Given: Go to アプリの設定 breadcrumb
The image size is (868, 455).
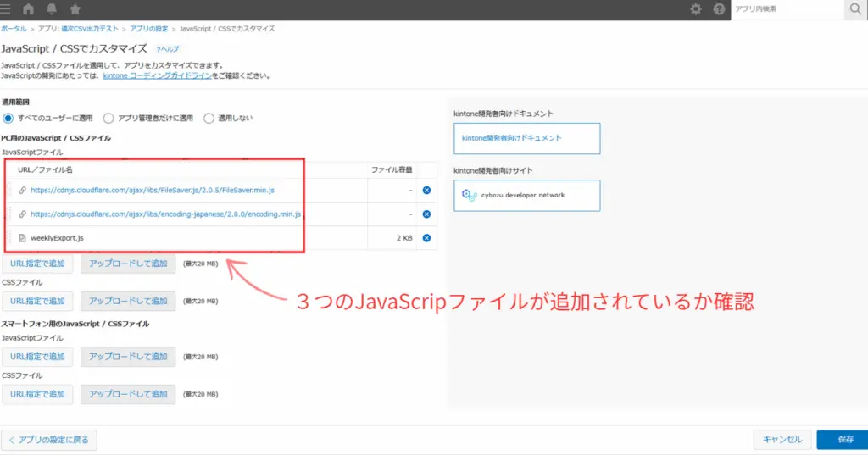Looking at the screenshot, I should 149,29.
